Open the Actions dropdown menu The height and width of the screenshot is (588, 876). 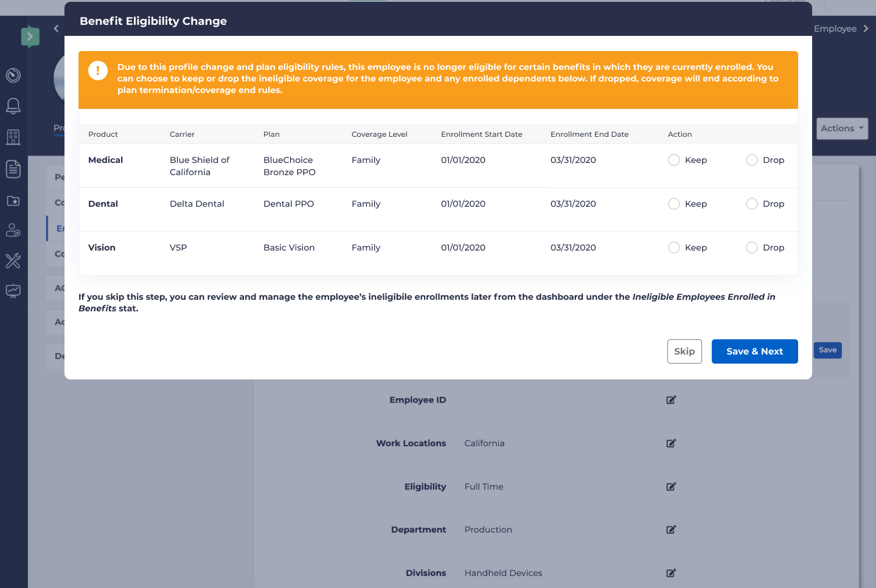(x=841, y=128)
